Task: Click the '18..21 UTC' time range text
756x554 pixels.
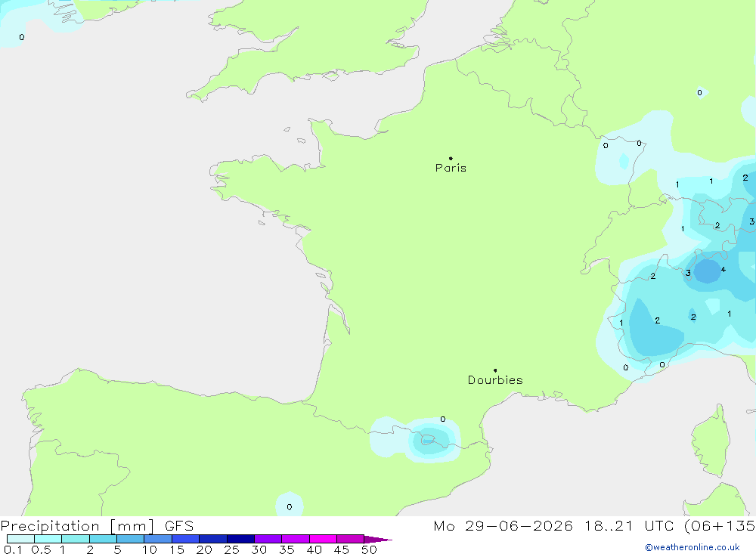Action: point(631,525)
